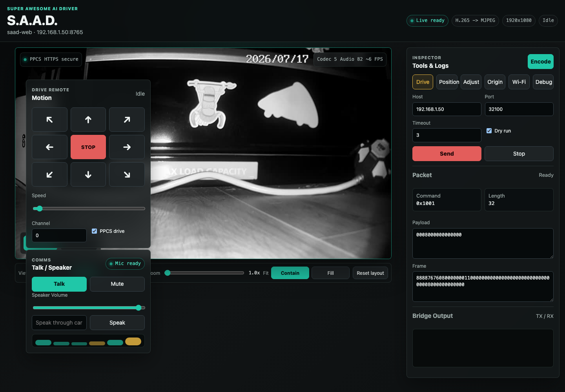Focus the Speak through car field
565x392 pixels.
click(x=59, y=323)
